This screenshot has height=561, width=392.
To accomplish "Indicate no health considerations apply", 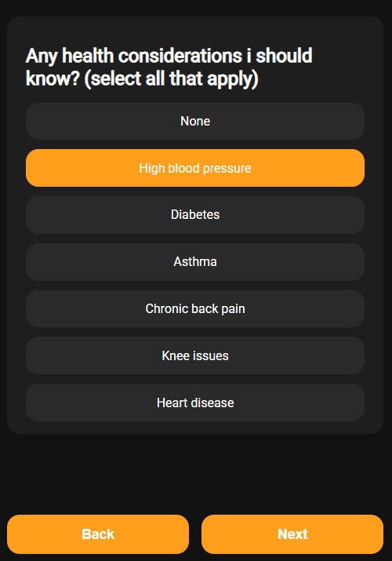I will tap(195, 122).
